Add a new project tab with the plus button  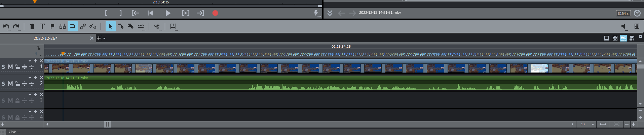99,38
